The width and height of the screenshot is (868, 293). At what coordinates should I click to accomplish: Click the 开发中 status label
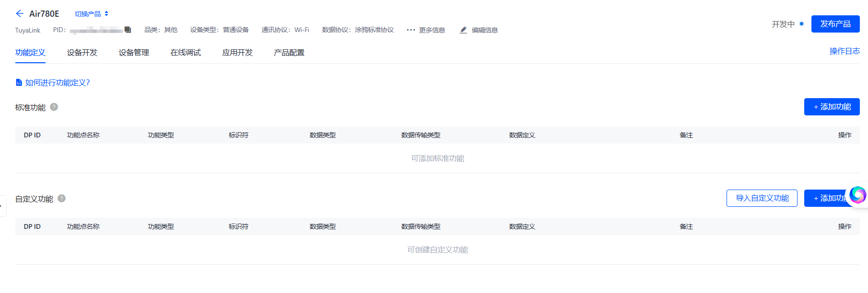coord(783,24)
